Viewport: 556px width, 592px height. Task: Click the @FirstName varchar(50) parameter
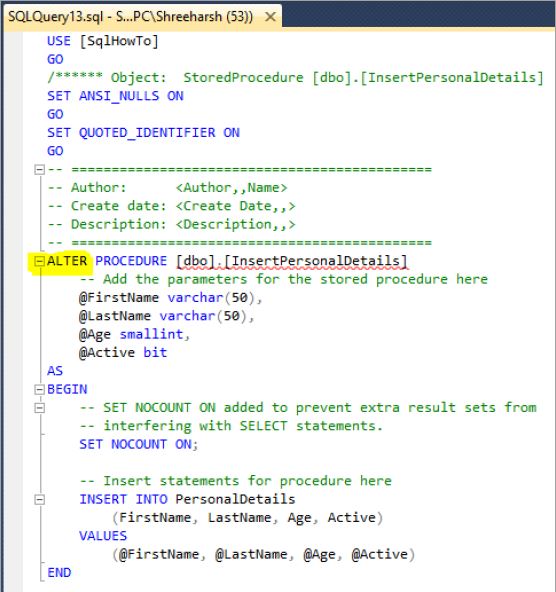click(171, 298)
